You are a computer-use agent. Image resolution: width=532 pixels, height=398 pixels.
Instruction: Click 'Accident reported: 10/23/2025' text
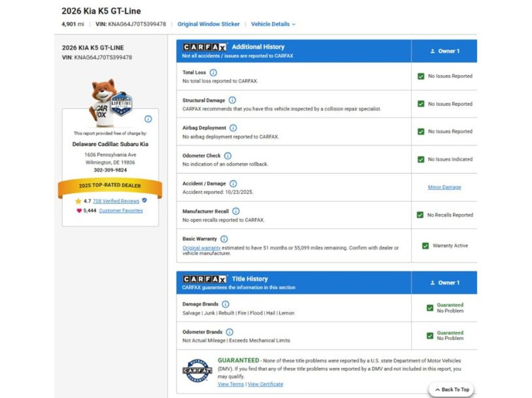[x=218, y=192]
